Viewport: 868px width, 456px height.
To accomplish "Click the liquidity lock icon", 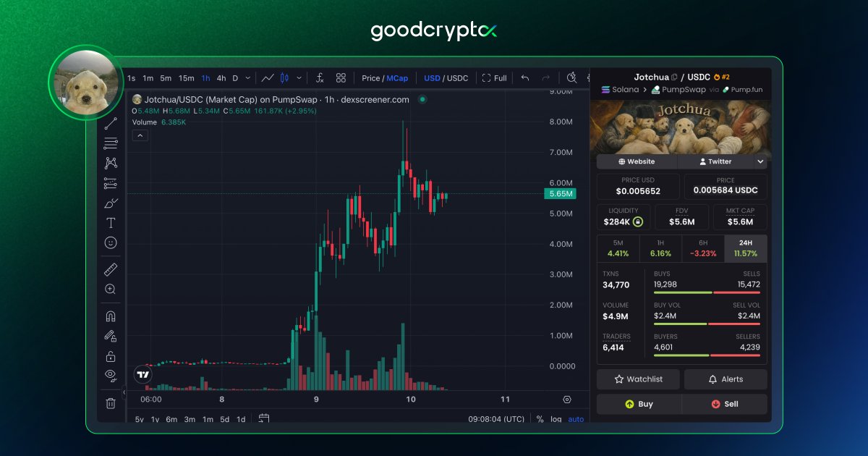I will 637,222.
